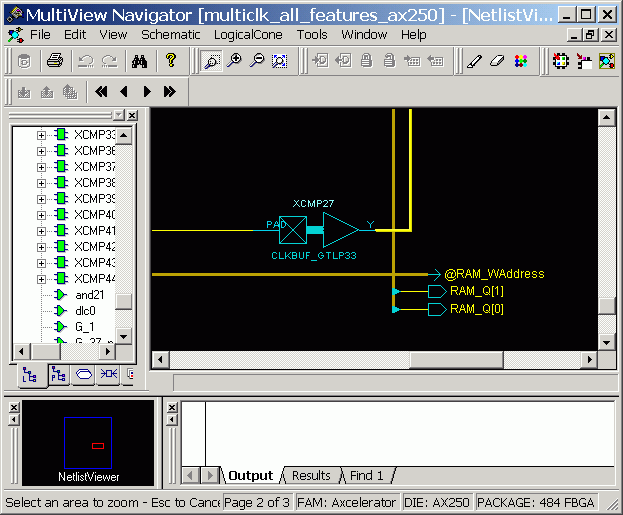Click the padlock lock icon in toolbar
Viewport: 623px width, 515px height.
tap(366, 61)
